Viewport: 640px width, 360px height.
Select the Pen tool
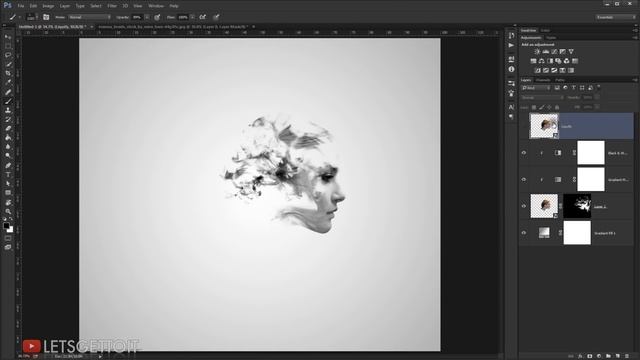[8, 165]
